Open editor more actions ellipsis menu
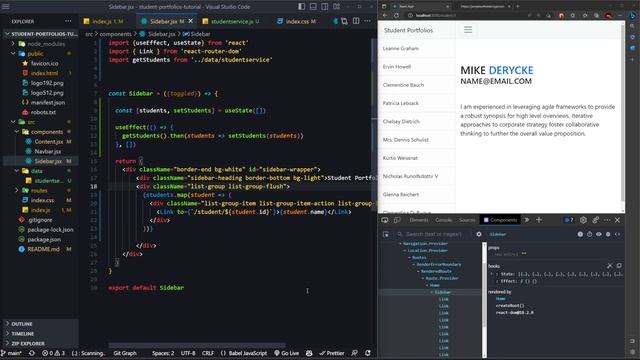Viewport: 640px width, 360px height. click(x=367, y=21)
